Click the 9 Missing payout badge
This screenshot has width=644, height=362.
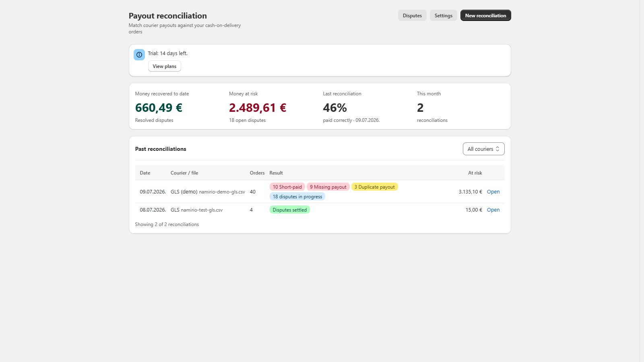coord(328,187)
